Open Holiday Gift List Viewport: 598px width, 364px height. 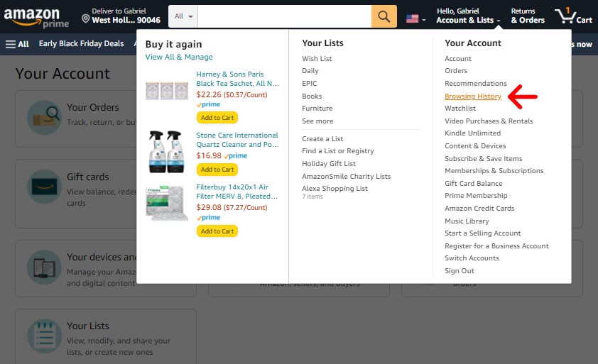pos(329,163)
